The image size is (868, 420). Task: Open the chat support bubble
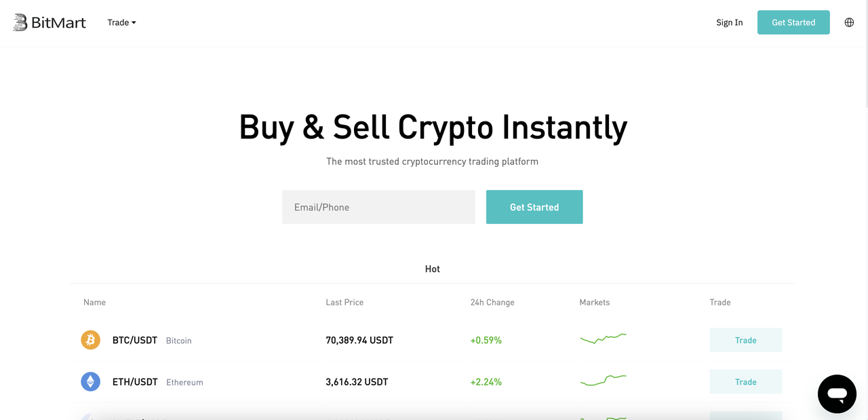tap(837, 394)
